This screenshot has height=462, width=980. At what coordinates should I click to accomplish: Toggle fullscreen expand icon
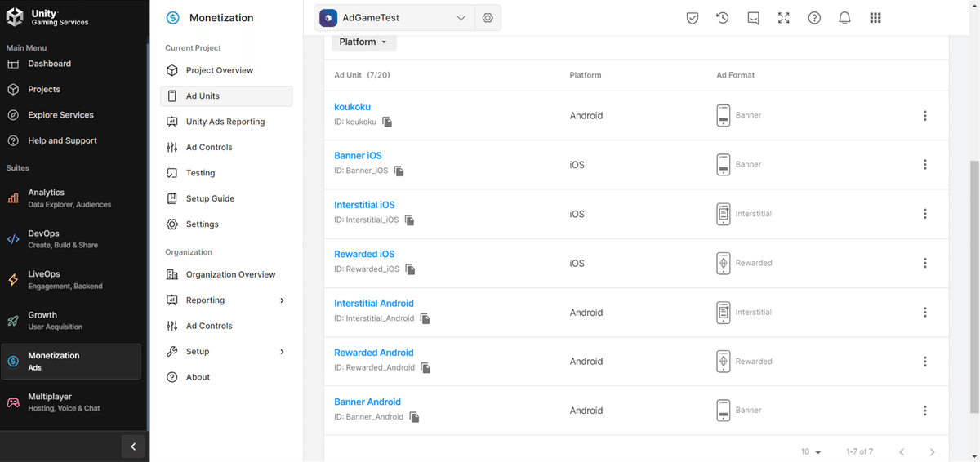coord(784,18)
